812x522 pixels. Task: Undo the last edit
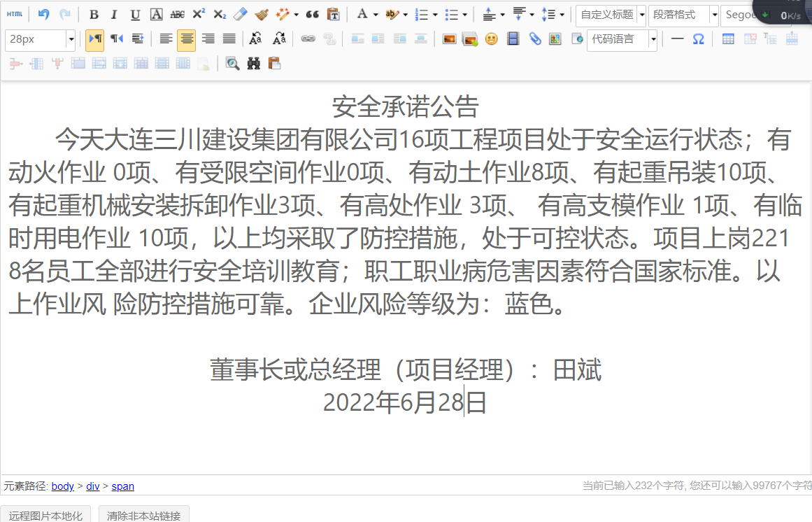(x=43, y=15)
